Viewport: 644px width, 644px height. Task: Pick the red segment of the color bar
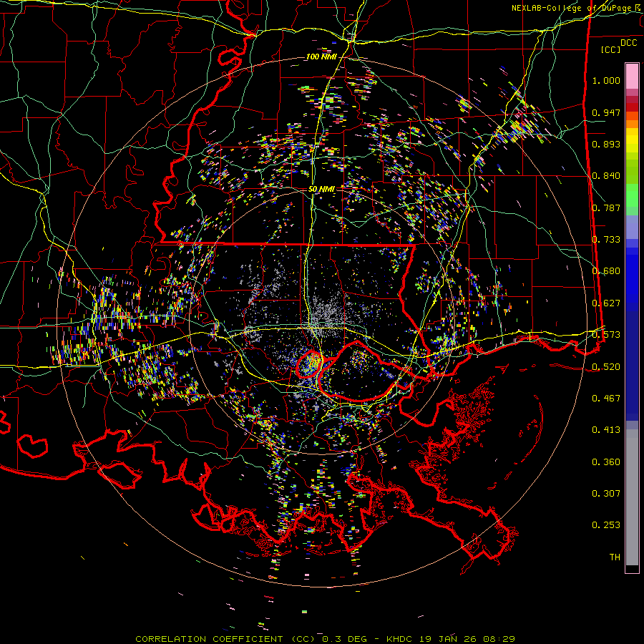tap(632, 107)
